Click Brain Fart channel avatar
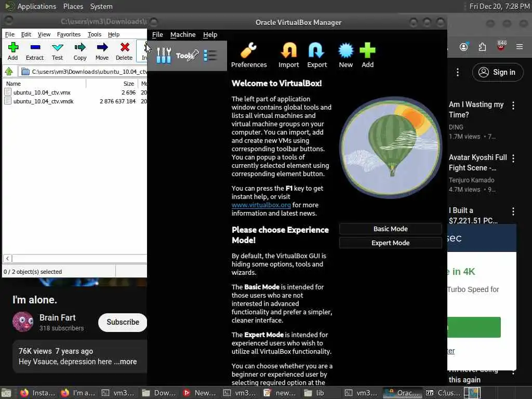The width and height of the screenshot is (532, 399). click(x=23, y=322)
